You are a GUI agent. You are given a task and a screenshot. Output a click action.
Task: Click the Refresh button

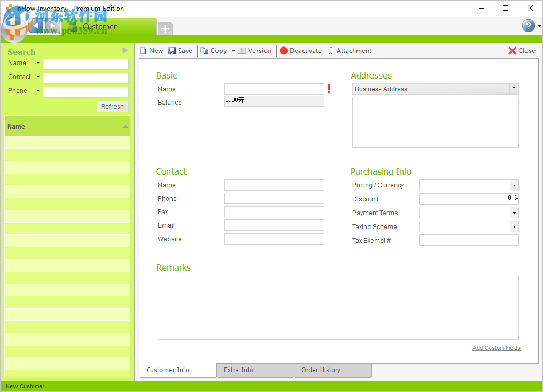coord(113,107)
